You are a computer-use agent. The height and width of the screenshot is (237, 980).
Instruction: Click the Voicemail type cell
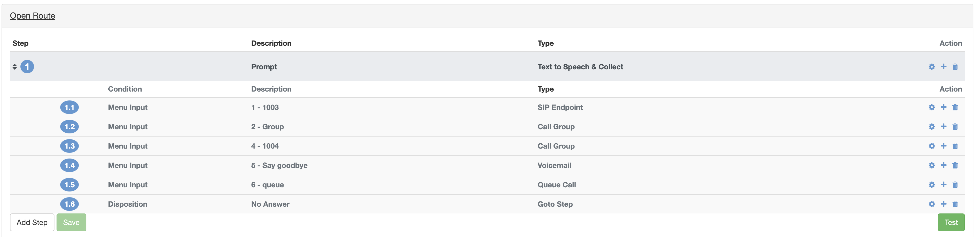554,166
